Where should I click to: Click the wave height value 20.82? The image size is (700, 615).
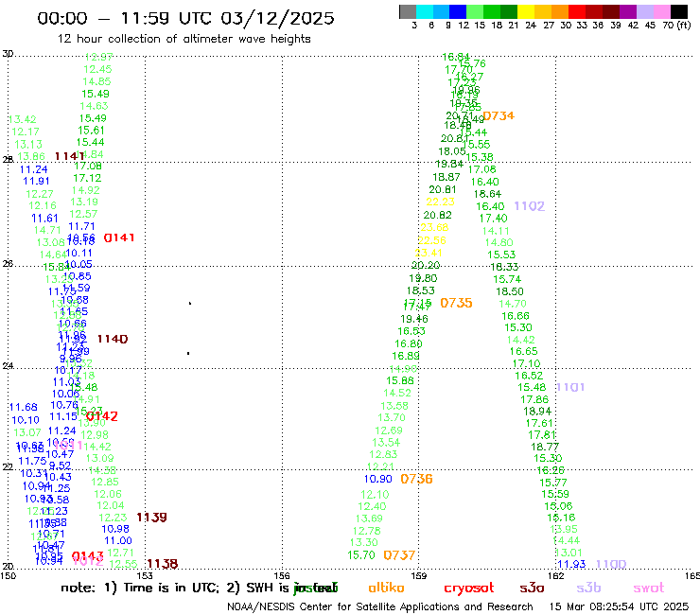tap(437, 215)
